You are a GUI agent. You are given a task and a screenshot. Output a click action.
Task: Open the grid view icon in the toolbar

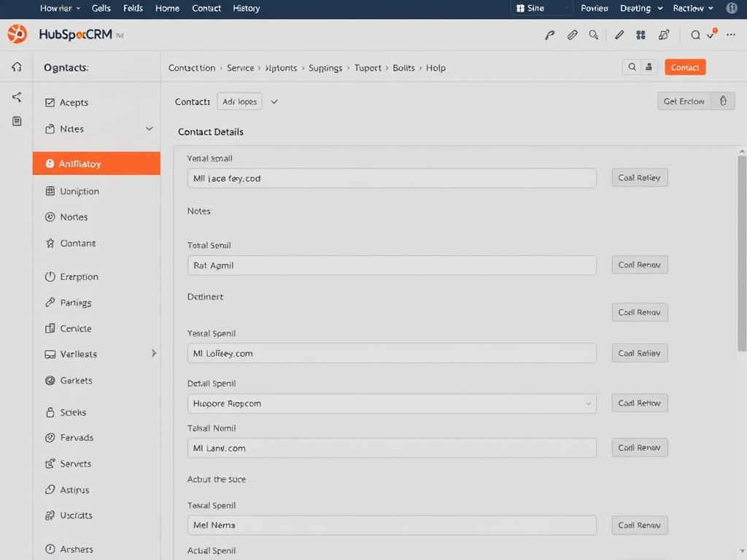pyautogui.click(x=640, y=34)
